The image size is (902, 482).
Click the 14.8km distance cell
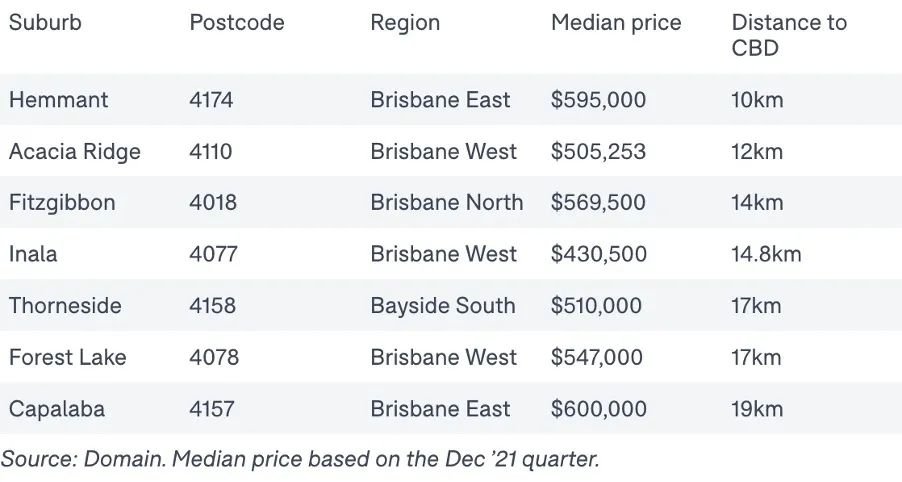(766, 254)
